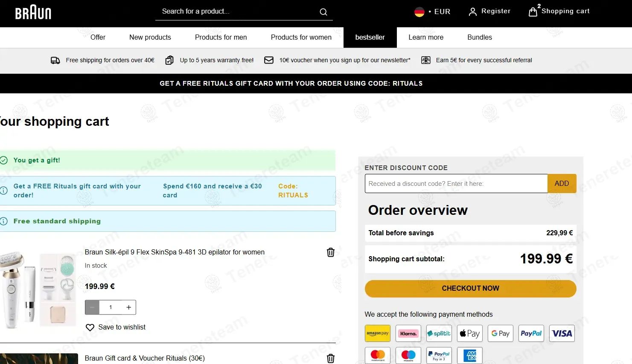The width and height of the screenshot is (632, 364).
Task: Click the referral gift icon
Action: tap(426, 60)
